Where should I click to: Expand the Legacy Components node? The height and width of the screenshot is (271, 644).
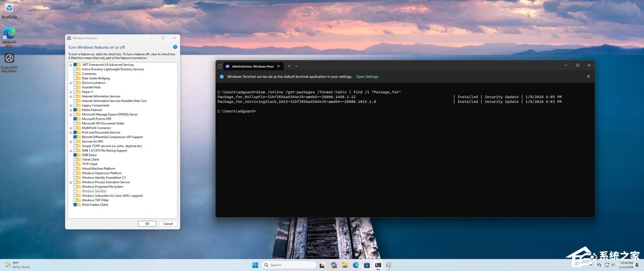pyautogui.click(x=71, y=105)
